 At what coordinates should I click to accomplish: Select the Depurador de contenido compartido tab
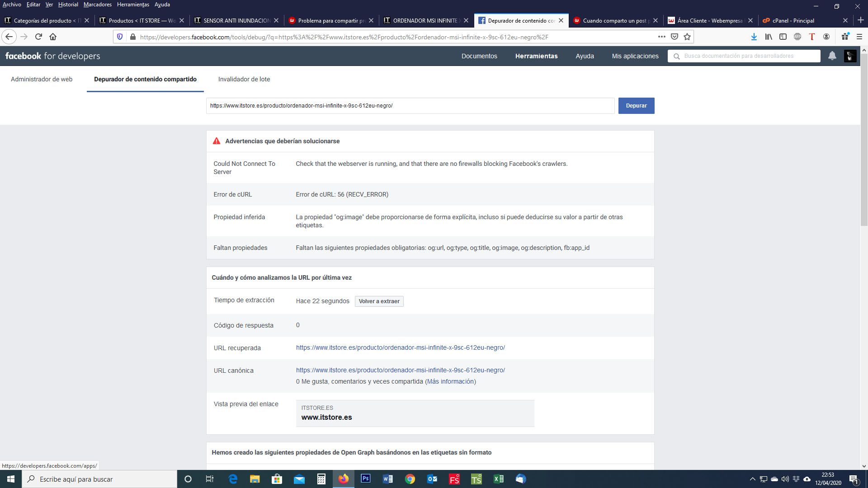pyautogui.click(x=145, y=79)
